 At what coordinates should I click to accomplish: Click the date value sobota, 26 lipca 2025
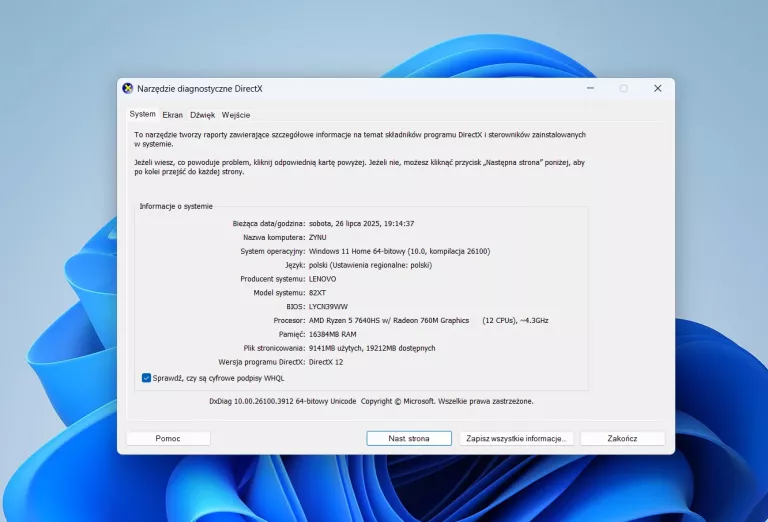(x=361, y=224)
